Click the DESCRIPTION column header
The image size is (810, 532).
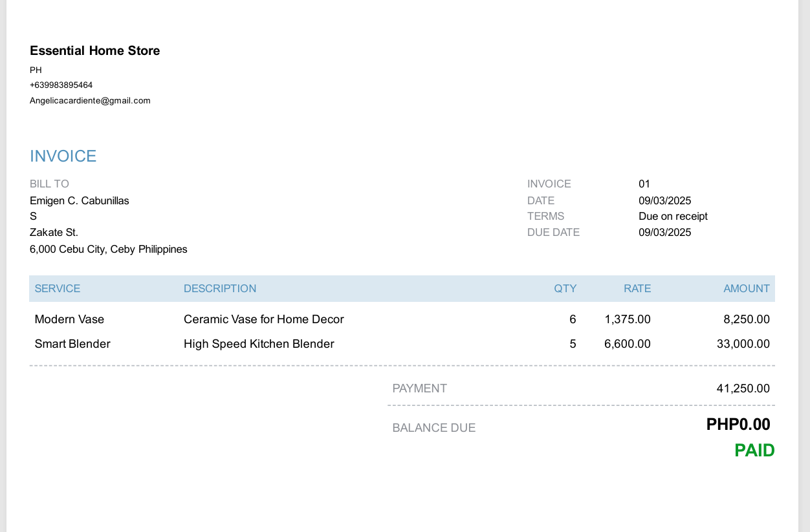coord(220,289)
